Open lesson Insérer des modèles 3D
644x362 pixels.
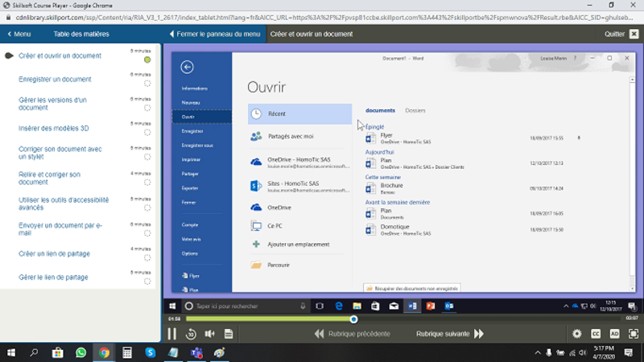click(54, 129)
